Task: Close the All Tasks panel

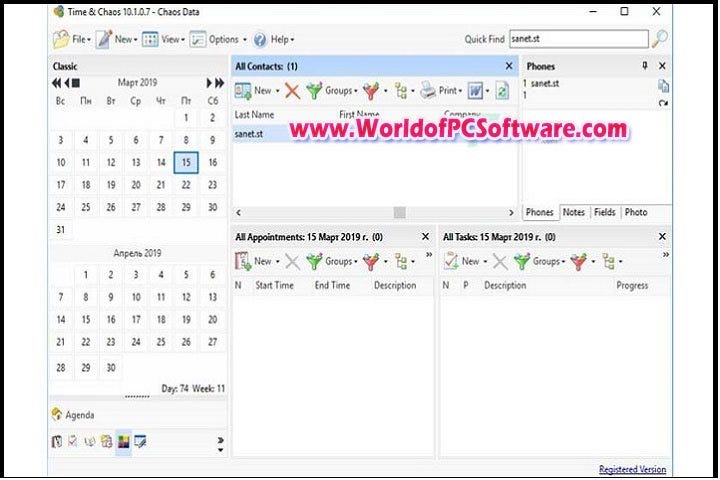Action: tap(662, 237)
